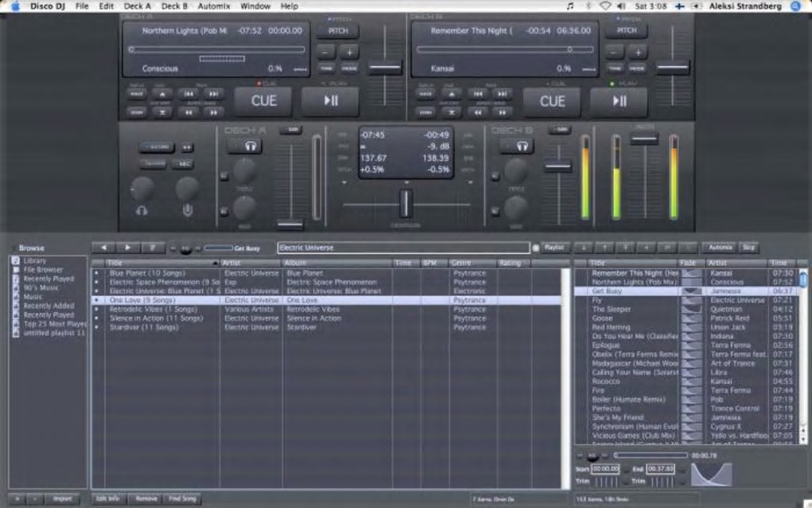Click the microphone icon under the knob
The height and width of the screenshot is (508, 812).
pos(187,210)
